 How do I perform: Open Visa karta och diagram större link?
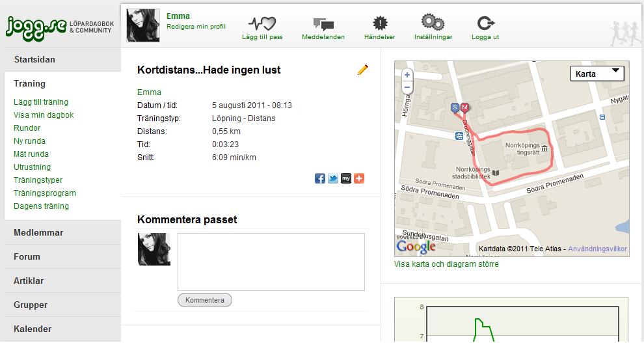pos(446,264)
